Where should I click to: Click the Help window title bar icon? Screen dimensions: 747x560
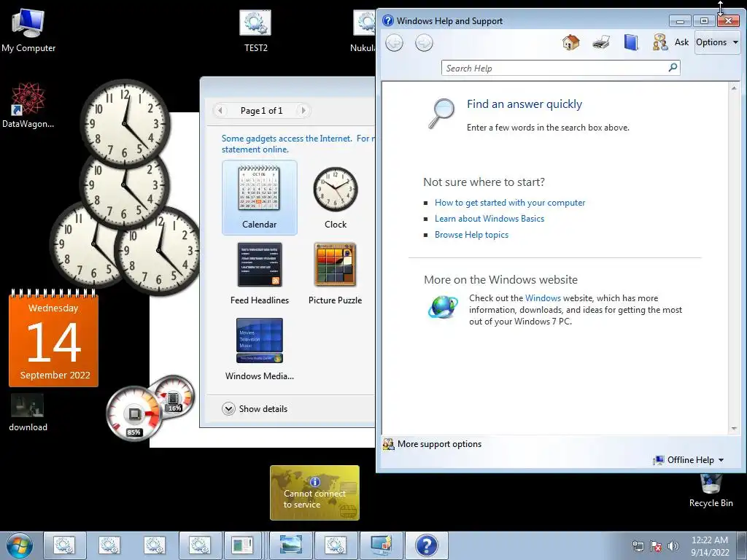click(388, 20)
